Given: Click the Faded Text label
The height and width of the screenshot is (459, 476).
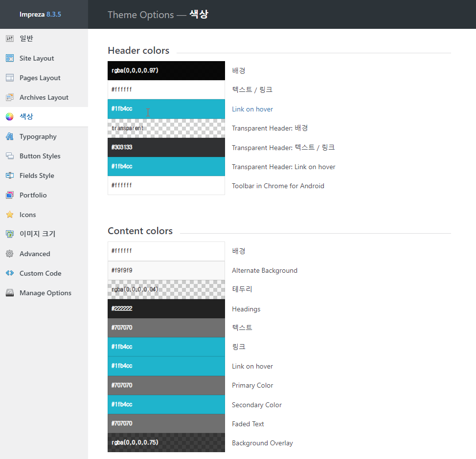Looking at the screenshot, I should (248, 424).
